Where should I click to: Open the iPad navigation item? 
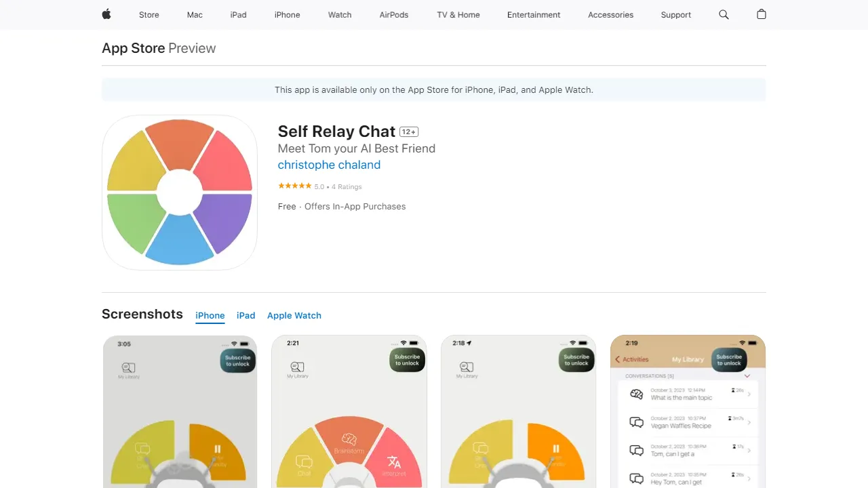pos(239,15)
